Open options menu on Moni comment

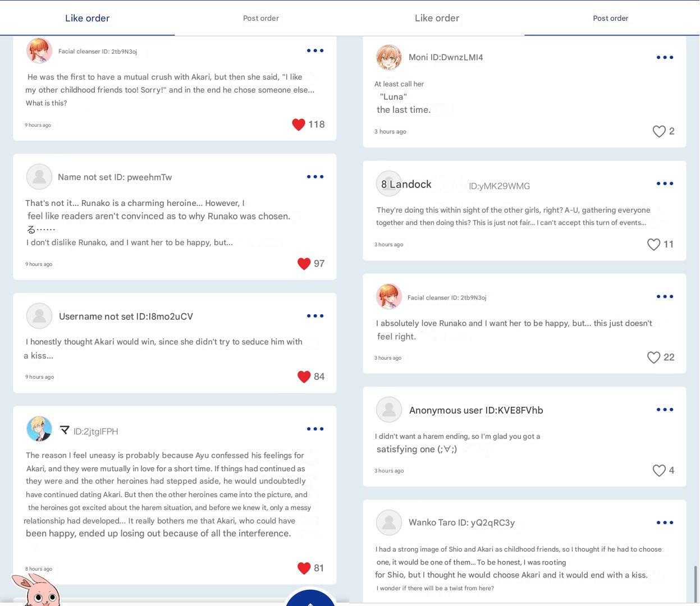tap(665, 57)
